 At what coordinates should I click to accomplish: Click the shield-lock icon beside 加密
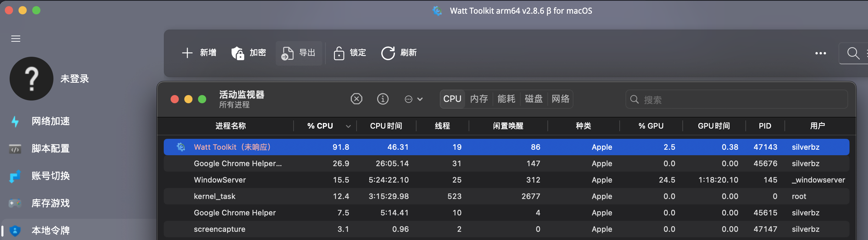[238, 53]
